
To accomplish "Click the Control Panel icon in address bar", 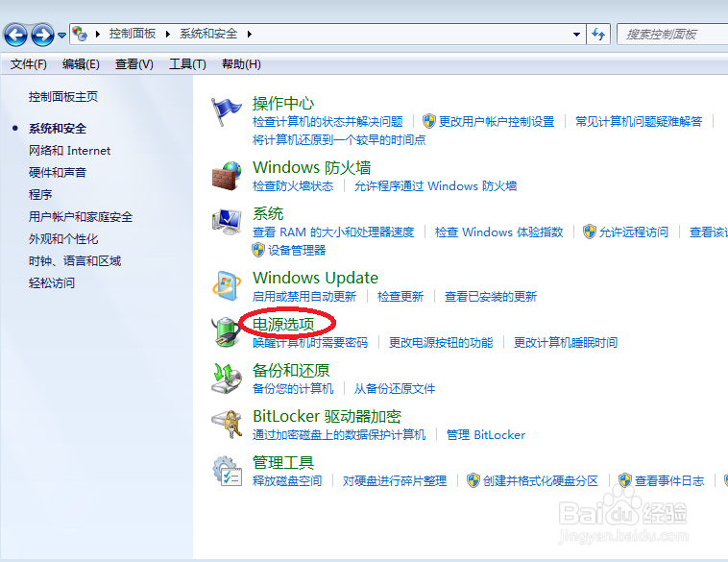I will 80,34.
